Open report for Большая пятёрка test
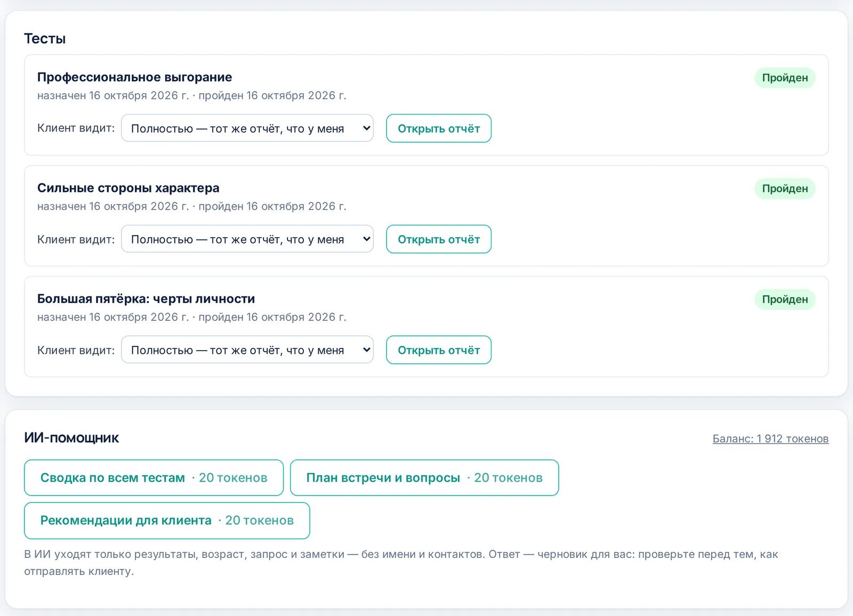Screen dimensions: 853x616 click(439, 350)
